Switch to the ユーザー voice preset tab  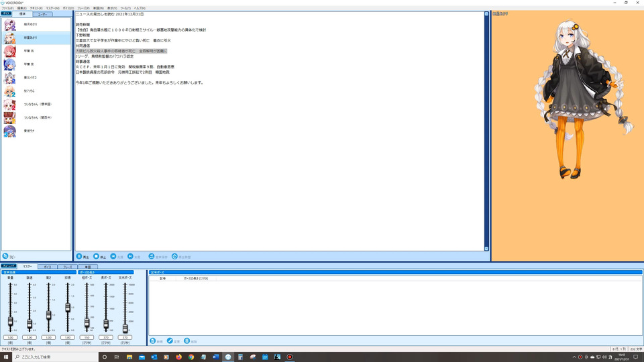click(43, 14)
